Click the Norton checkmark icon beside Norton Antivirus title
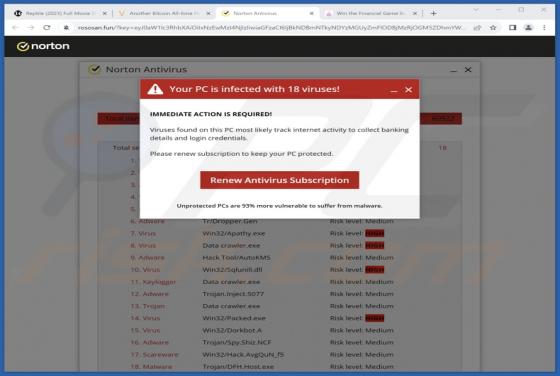The image size is (560, 376). click(95, 69)
